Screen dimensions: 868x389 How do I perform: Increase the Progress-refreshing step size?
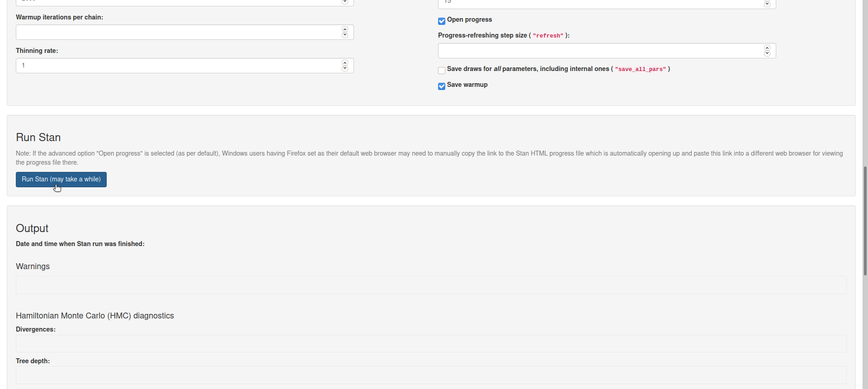[767, 48]
